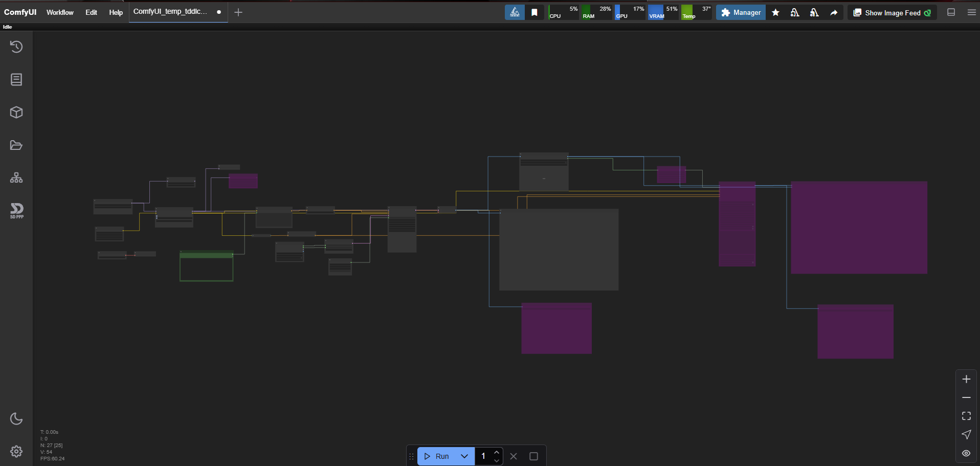
Task: Select the green-outlined node on canvas
Action: tap(206, 268)
